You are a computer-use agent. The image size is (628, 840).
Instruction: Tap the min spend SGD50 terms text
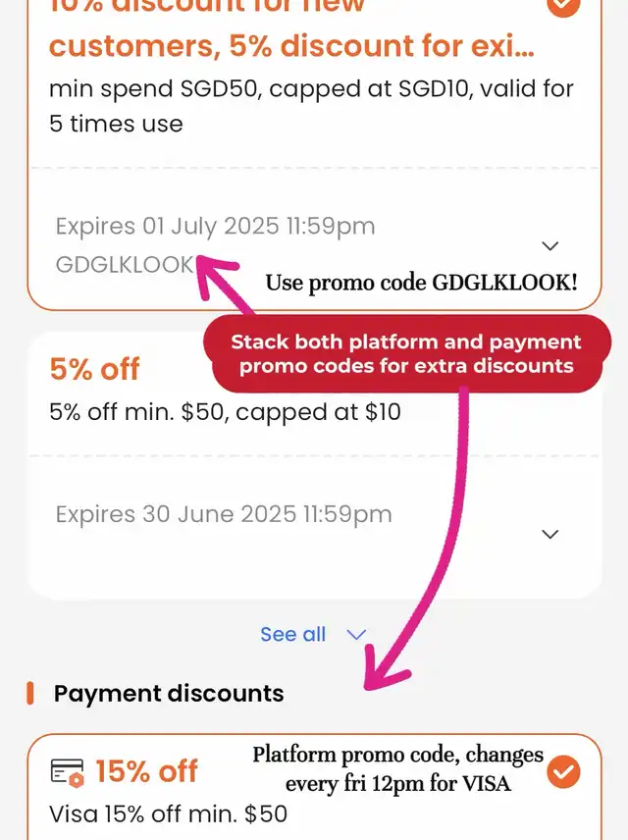pos(311,106)
